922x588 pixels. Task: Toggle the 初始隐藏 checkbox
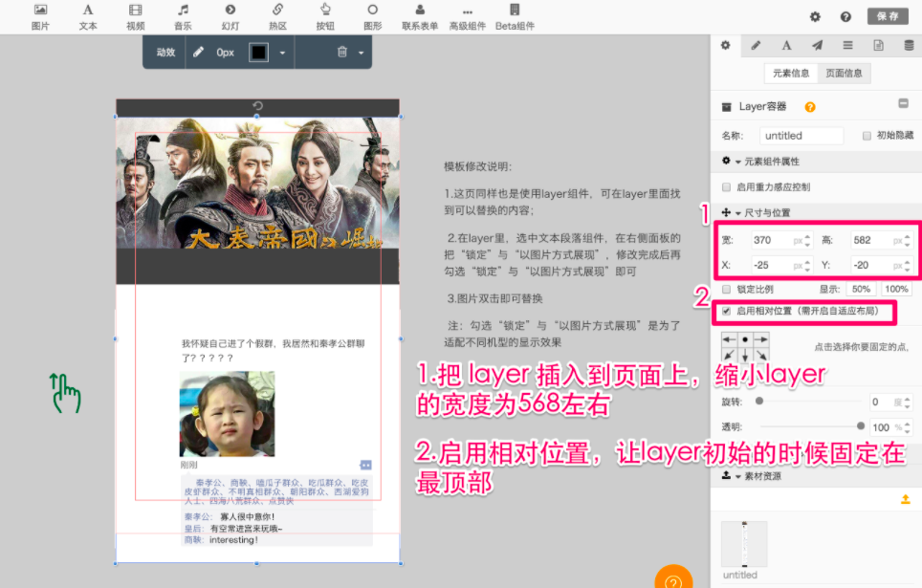pos(867,136)
